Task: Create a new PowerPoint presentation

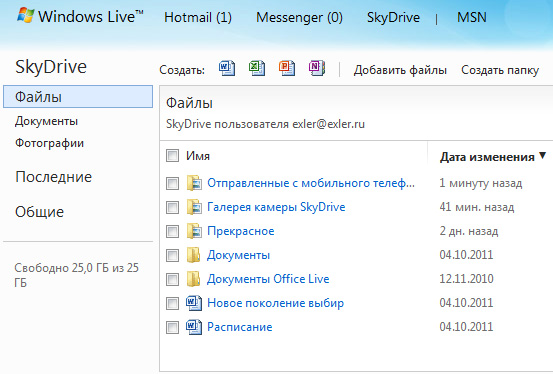Action: [287, 68]
